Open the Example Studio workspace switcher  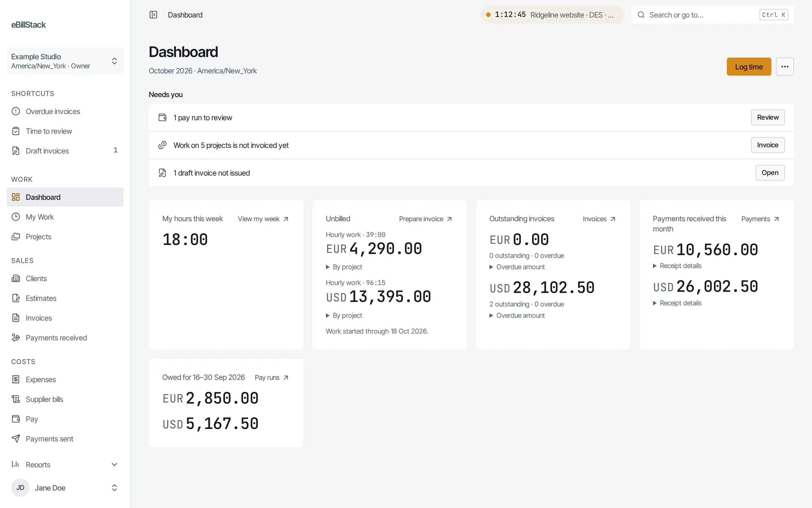click(x=65, y=61)
